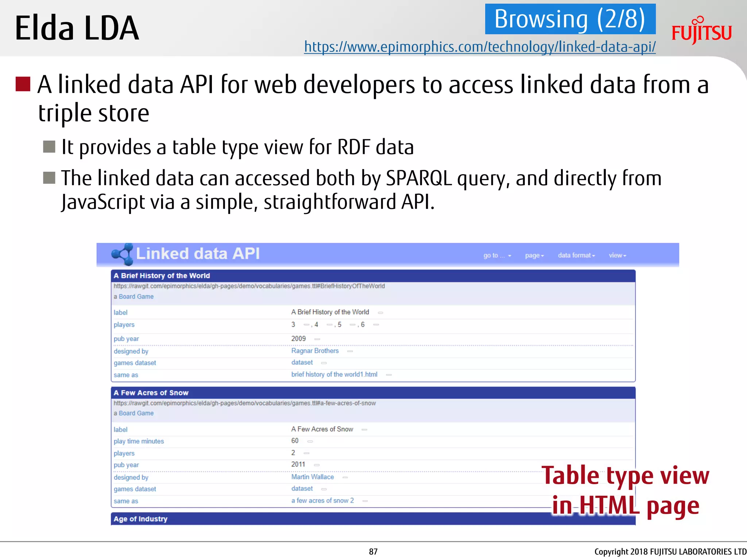This screenshot has height=560, width=747.
Task: Click 'Age of Industry' section header
Action: (373, 519)
